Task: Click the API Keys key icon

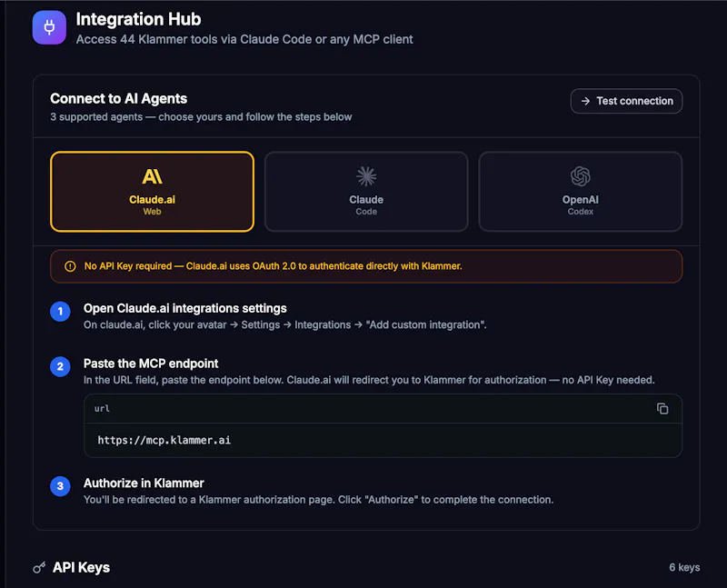Action: 39,567
